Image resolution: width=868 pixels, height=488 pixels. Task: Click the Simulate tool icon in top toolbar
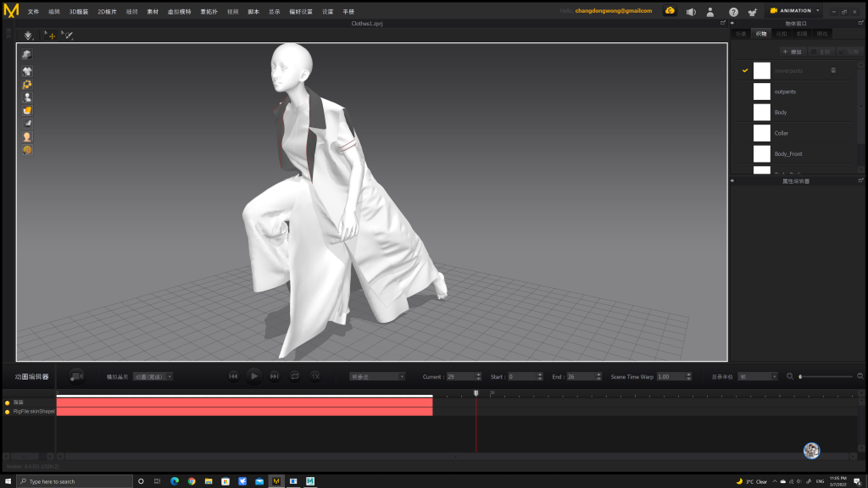28,36
